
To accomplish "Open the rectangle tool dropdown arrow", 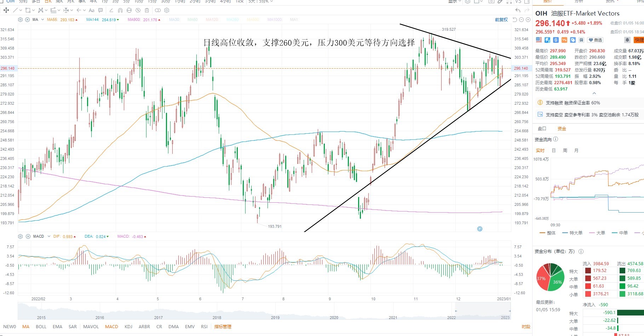I will (33, 10).
